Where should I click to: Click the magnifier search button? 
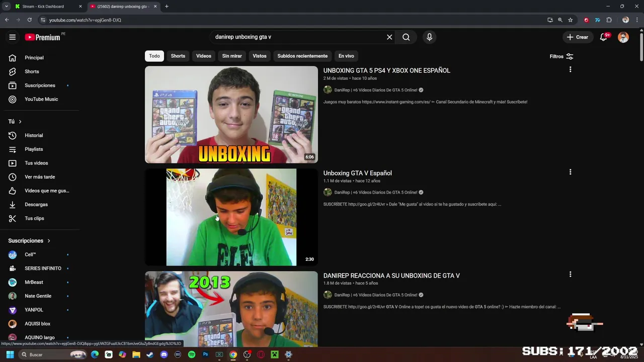[406, 37]
